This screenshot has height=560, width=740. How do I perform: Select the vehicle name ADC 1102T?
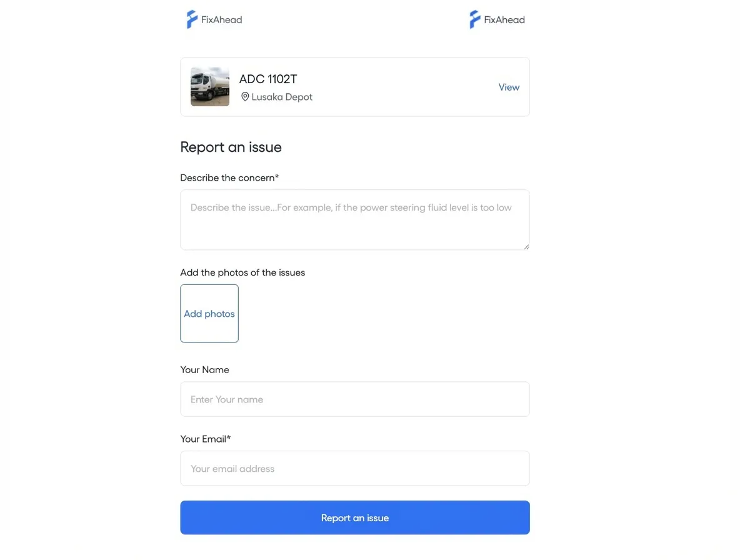(x=267, y=79)
